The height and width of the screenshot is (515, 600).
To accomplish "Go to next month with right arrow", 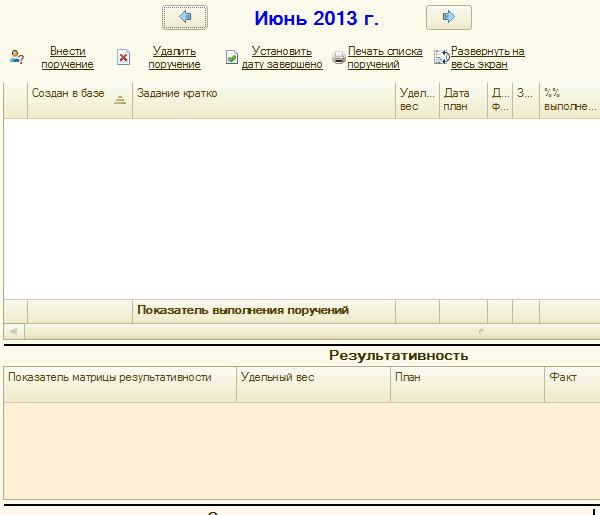I will pyautogui.click(x=448, y=18).
